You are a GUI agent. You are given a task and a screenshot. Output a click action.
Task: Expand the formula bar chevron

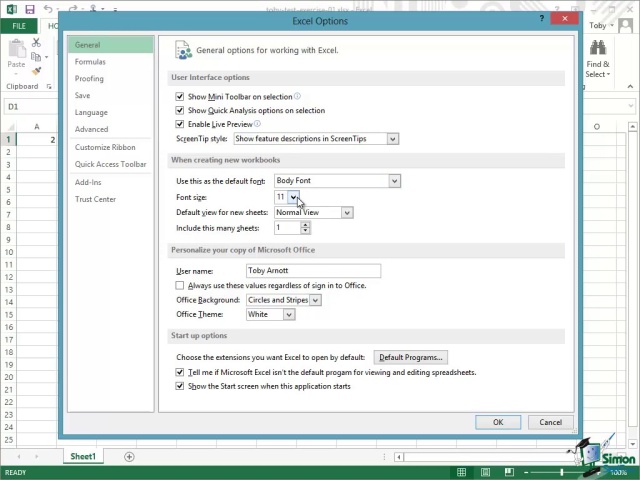[631, 106]
